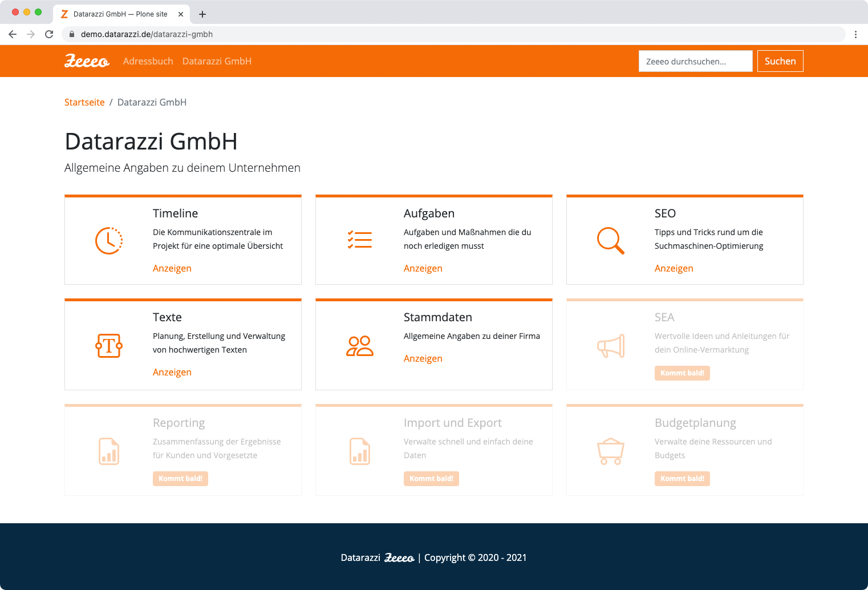Click the Stammdaten card heading

[x=438, y=317]
